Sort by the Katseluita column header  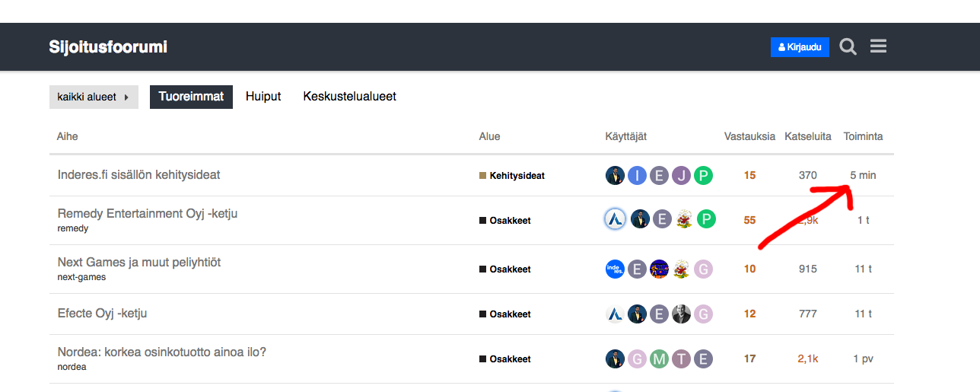[x=808, y=136]
